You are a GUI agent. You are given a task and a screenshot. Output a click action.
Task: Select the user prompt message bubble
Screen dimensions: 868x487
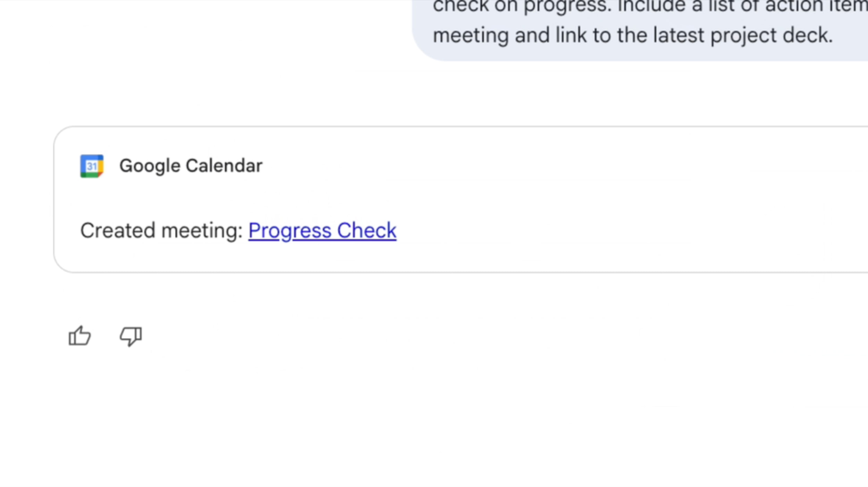tap(639, 28)
